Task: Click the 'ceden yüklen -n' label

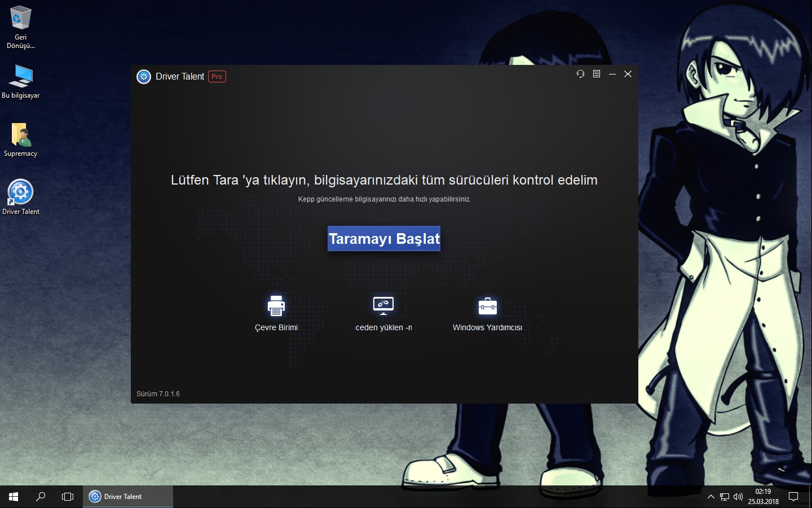Action: pyautogui.click(x=383, y=327)
